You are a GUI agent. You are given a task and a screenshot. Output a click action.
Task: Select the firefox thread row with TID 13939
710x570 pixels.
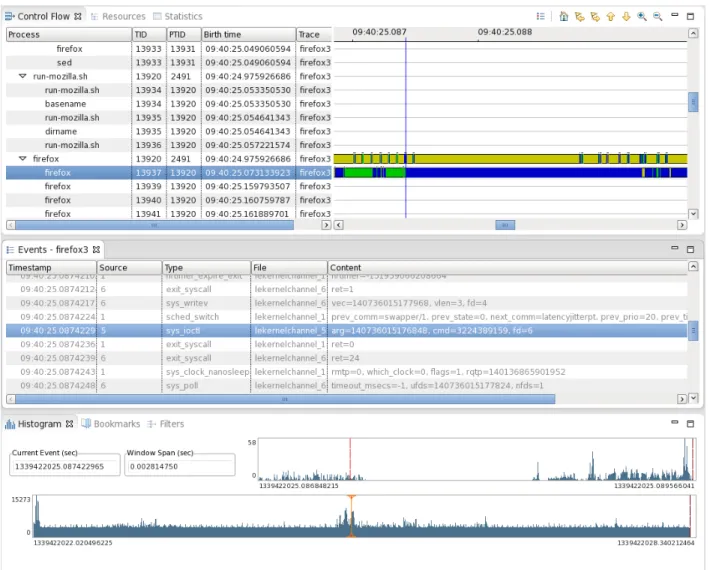pos(168,186)
